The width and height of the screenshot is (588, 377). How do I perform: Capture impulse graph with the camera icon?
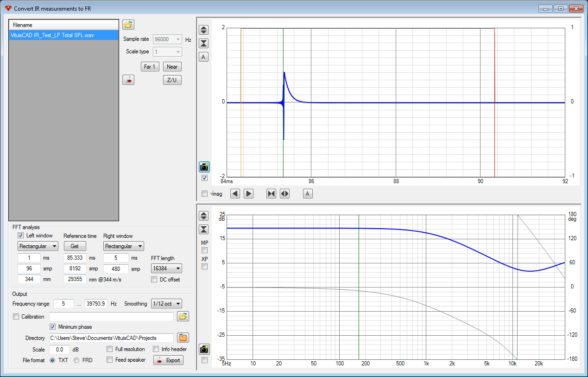[204, 167]
